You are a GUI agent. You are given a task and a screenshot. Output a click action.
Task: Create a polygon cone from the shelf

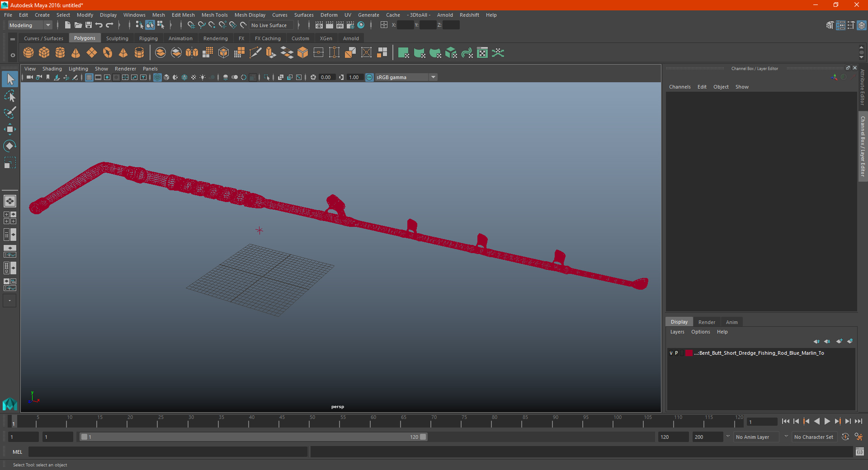pyautogui.click(x=76, y=53)
